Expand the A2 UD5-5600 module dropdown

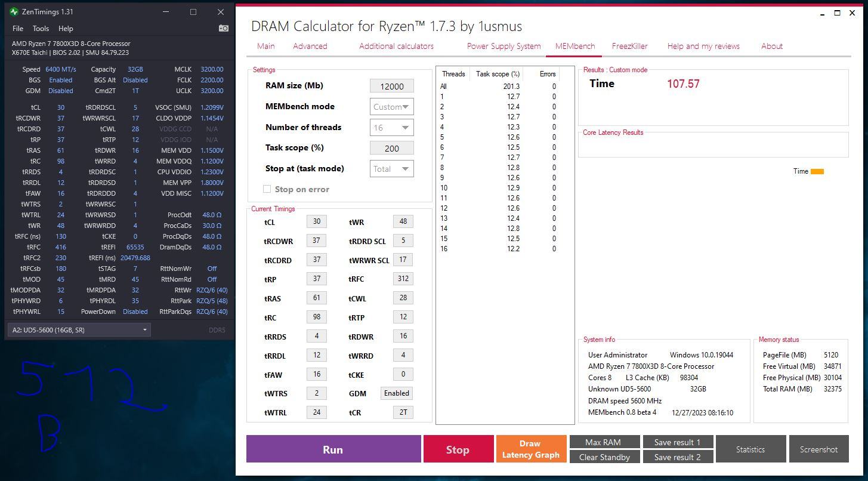(79, 330)
